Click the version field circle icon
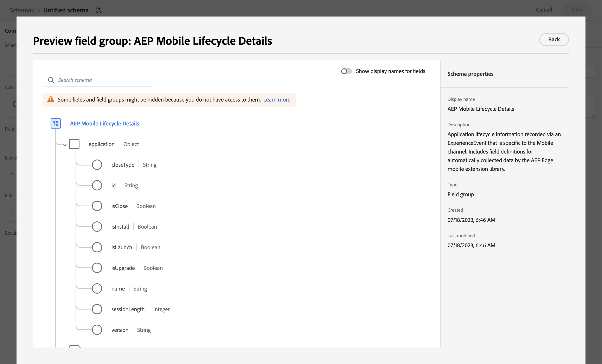The width and height of the screenshot is (602, 364). click(x=97, y=330)
